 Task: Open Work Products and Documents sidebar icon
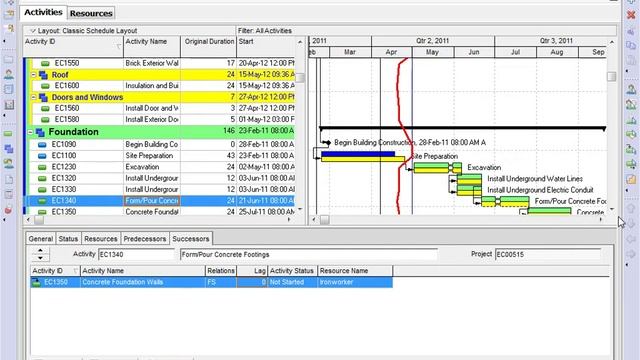9,180
